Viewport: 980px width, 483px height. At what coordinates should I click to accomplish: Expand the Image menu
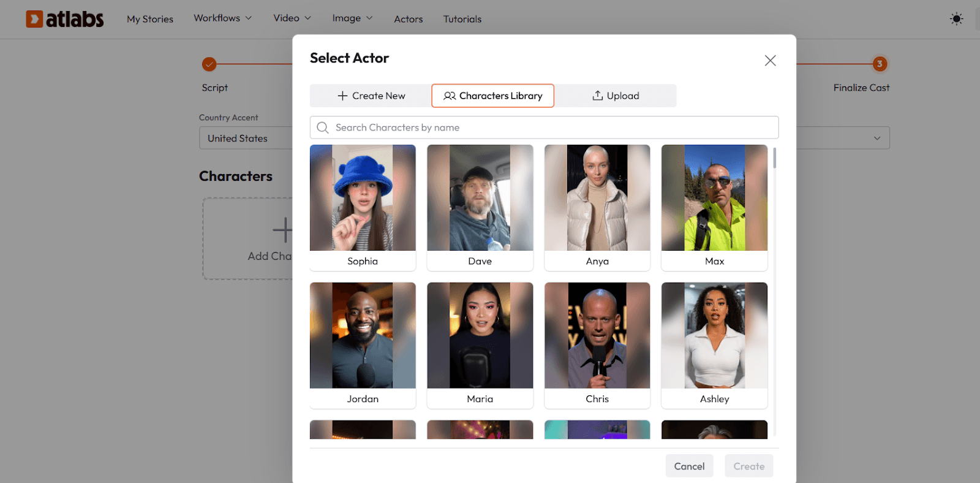pos(352,18)
